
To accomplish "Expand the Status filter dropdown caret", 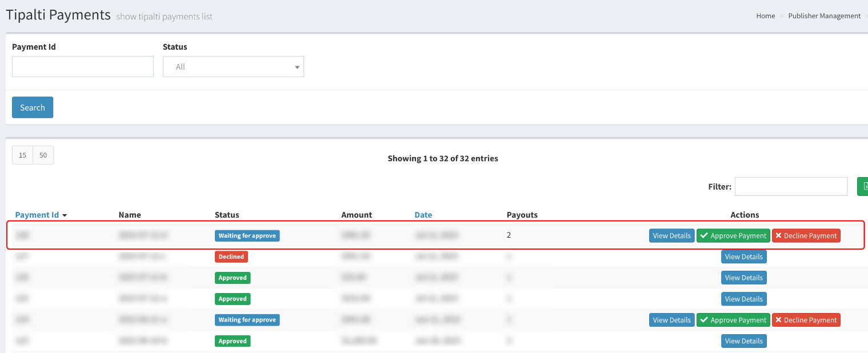I will pos(297,66).
